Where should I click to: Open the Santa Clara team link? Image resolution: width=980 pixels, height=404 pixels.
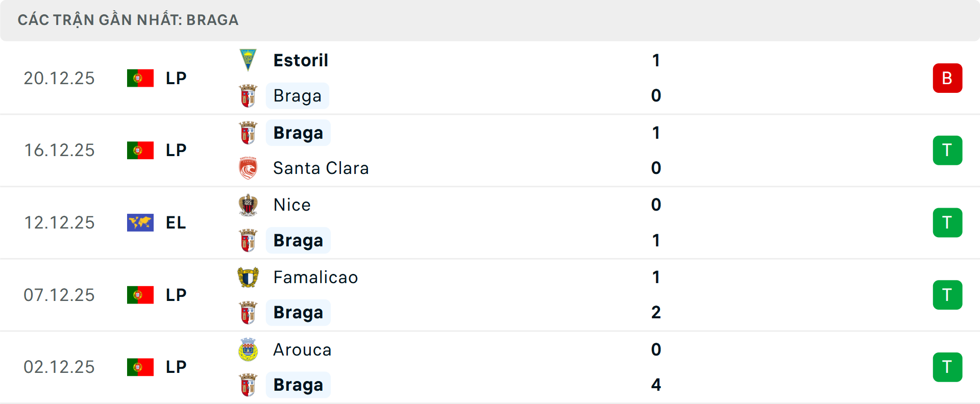321,168
